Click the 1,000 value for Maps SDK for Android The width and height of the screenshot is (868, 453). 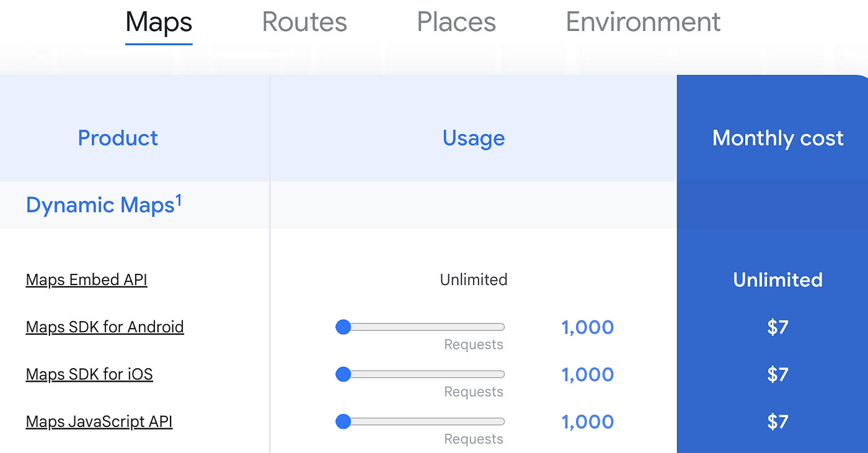point(588,327)
